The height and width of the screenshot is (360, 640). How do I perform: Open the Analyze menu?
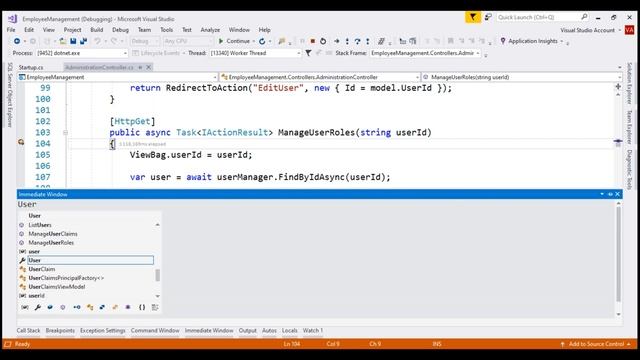pos(210,30)
